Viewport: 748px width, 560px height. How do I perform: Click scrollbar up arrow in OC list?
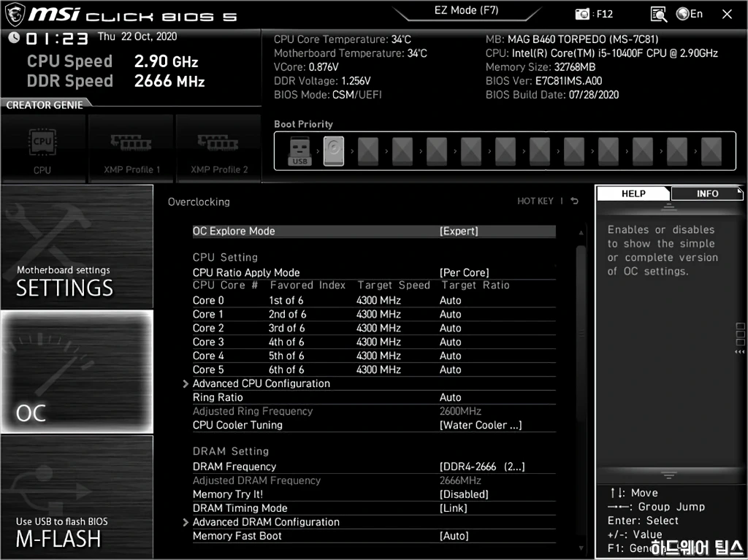[581, 233]
